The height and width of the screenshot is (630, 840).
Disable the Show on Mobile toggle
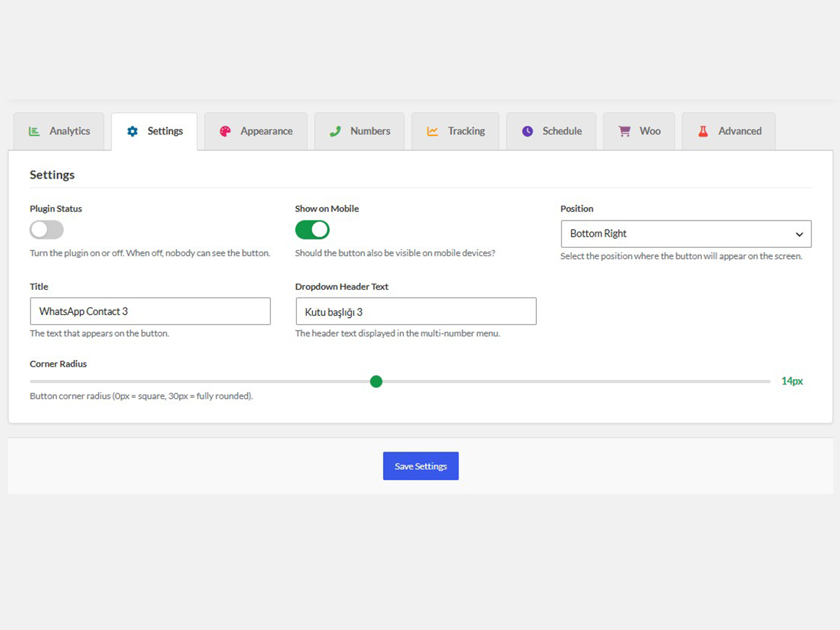(312, 230)
